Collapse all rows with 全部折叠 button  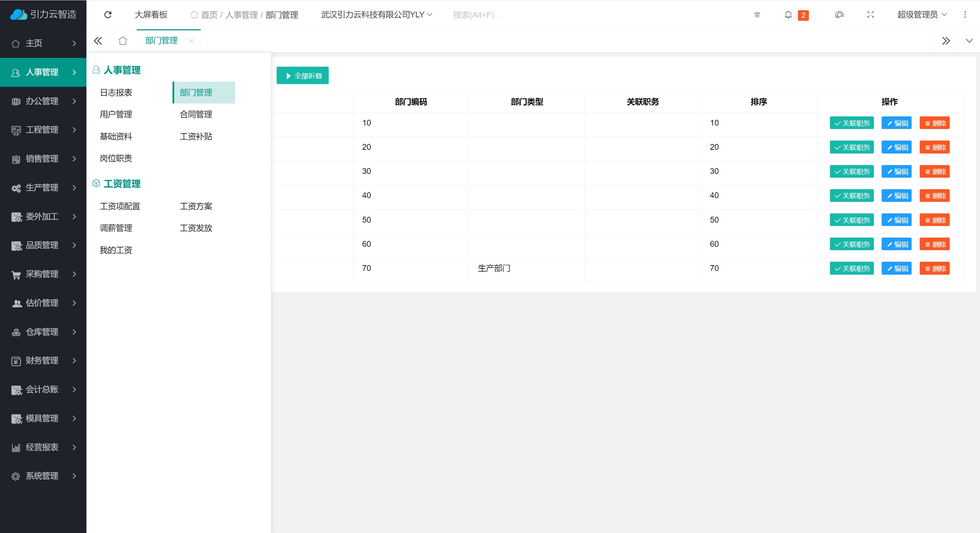pos(303,76)
